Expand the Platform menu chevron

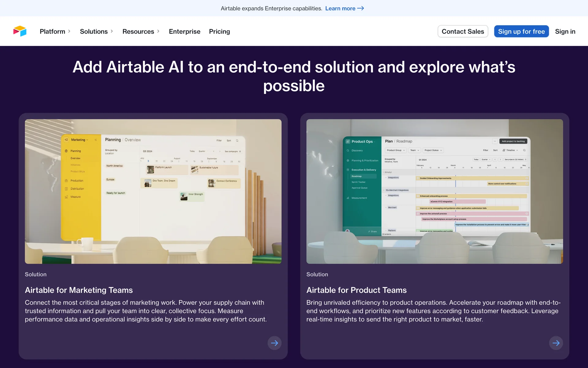point(69,31)
